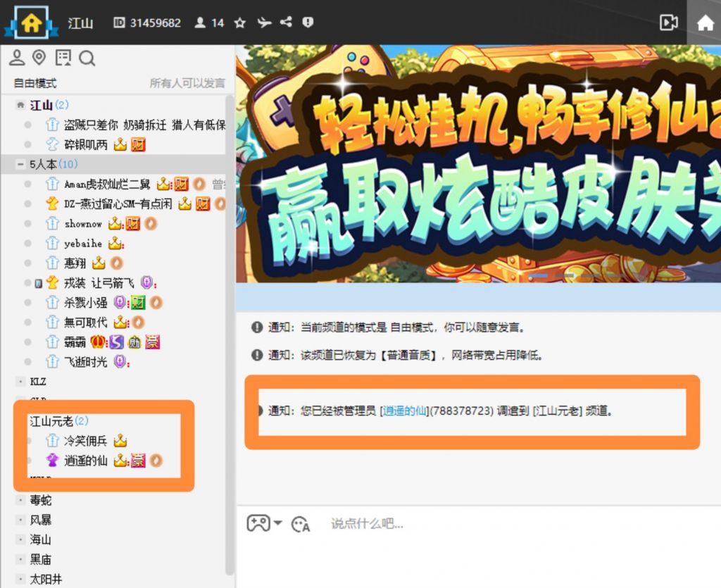Click the purple shield badge beside 飞逝时光
The width and height of the screenshot is (721, 588).
(x=120, y=362)
